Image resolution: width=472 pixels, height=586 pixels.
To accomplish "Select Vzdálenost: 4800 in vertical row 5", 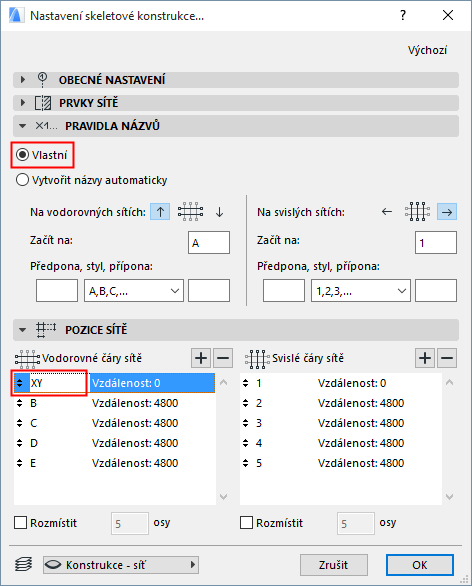I will pos(361,463).
